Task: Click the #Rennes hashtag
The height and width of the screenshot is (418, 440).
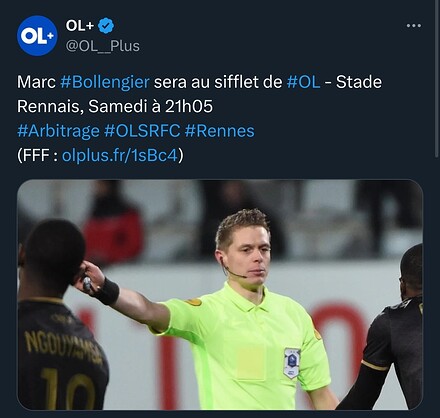Action: coord(219,131)
